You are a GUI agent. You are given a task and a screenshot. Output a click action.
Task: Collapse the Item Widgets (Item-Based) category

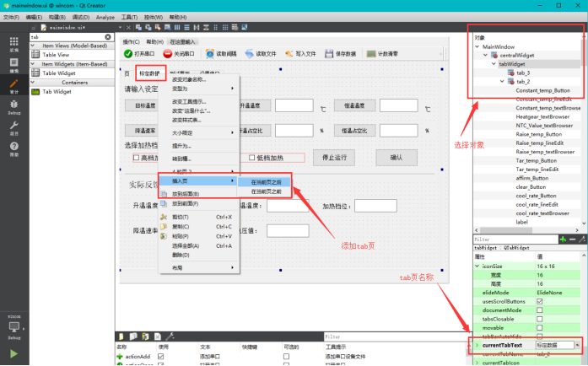(x=33, y=64)
